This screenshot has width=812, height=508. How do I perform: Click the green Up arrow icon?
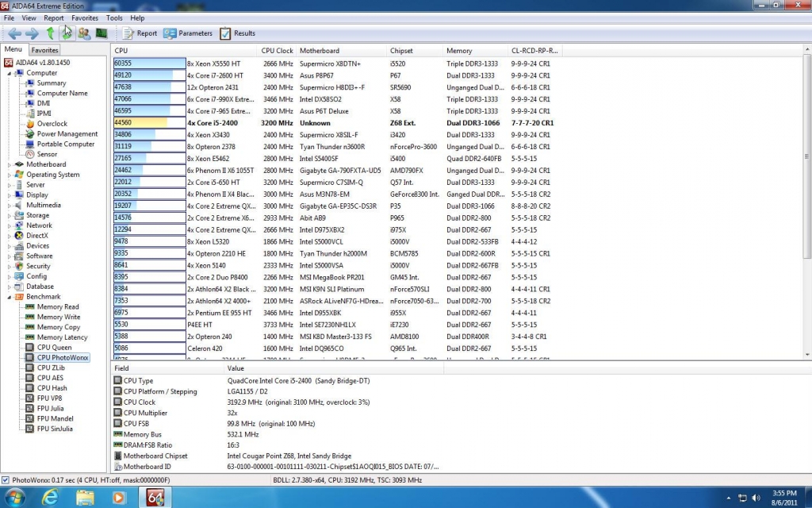(x=50, y=33)
